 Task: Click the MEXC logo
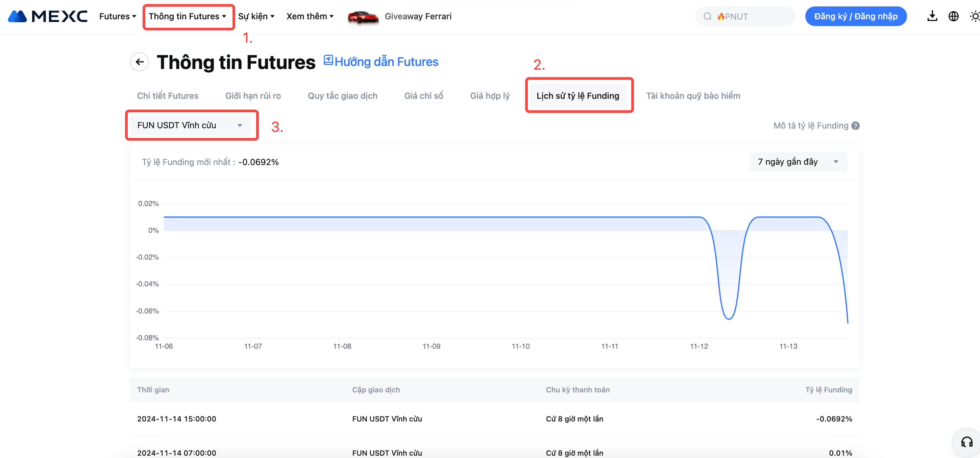pyautogui.click(x=48, y=16)
